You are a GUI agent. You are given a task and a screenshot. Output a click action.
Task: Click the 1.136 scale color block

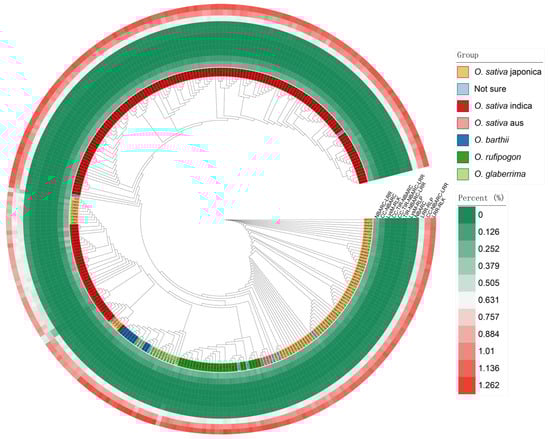pyautogui.click(x=467, y=368)
